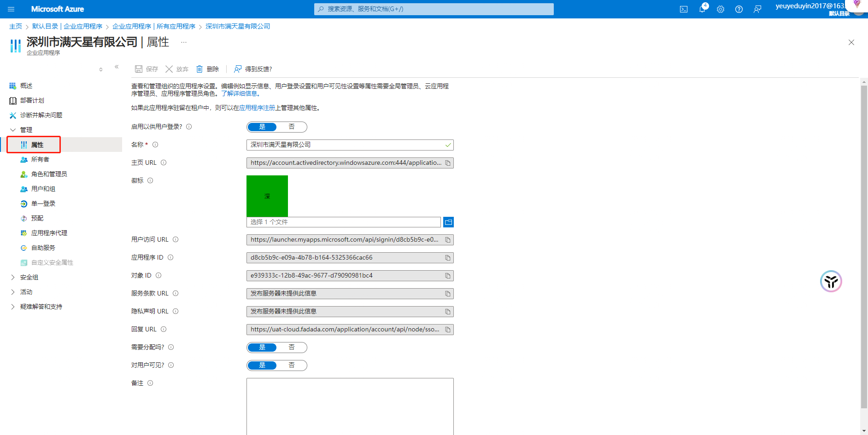Viewport: 868px width, 435px height.
Task: Open the more options ellipsis beside title
Action: (184, 42)
